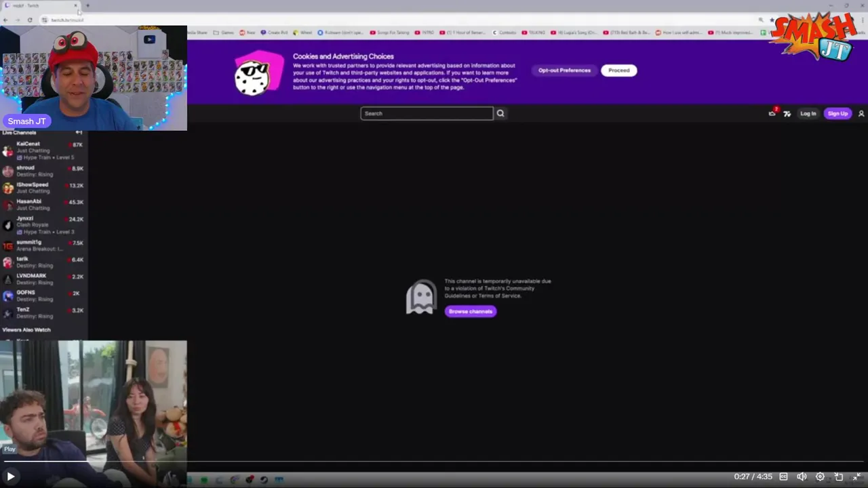Click the video progress bar
The image size is (868, 488).
pyautogui.click(x=434, y=462)
